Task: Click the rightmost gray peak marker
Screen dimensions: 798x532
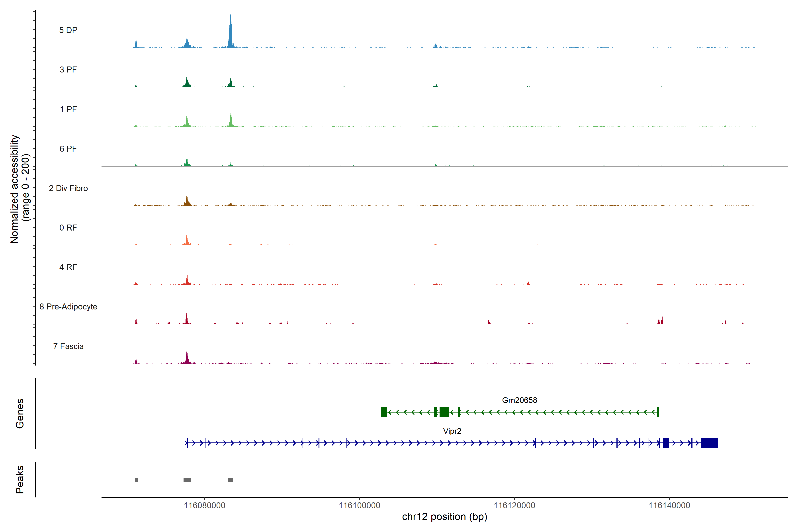Action: tap(231, 480)
